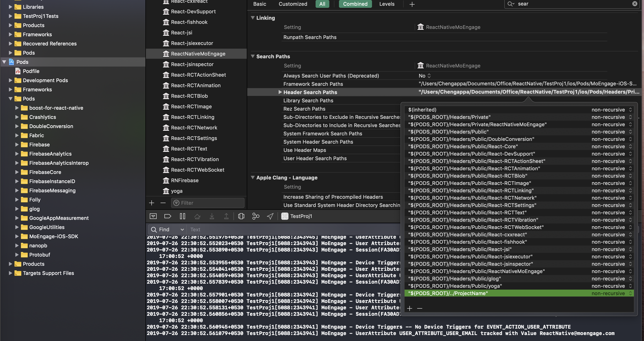Screen dimensions: 644x341
Task: Open the Find options dropdown
Action: (182, 229)
